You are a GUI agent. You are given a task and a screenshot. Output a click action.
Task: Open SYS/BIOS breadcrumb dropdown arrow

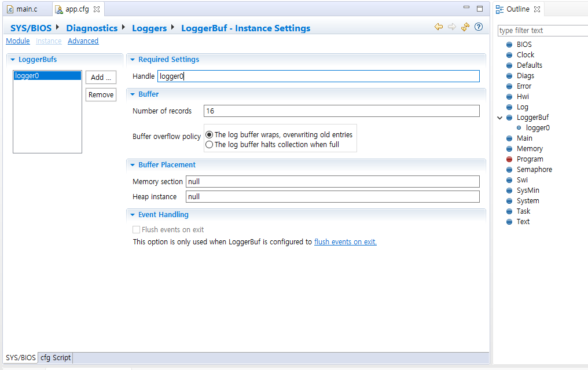pyautogui.click(x=57, y=27)
